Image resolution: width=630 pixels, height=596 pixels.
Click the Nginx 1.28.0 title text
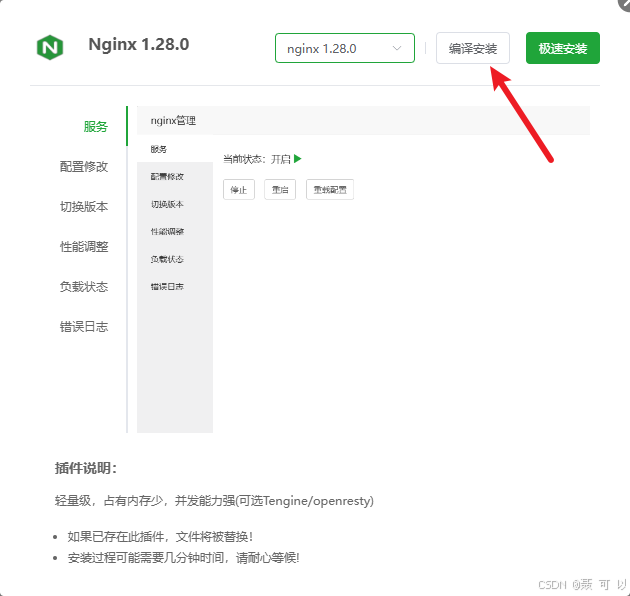point(139,44)
